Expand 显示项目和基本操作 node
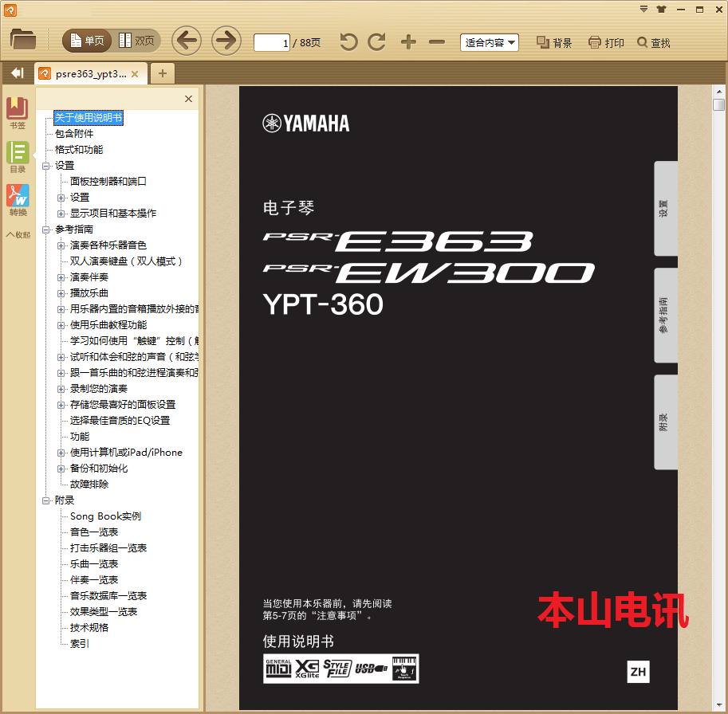 pyautogui.click(x=61, y=214)
